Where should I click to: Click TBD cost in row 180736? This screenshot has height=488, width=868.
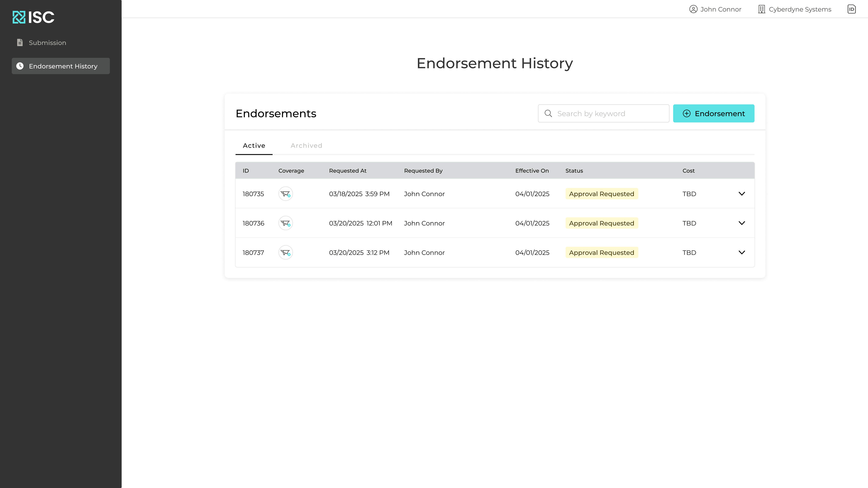click(x=689, y=223)
